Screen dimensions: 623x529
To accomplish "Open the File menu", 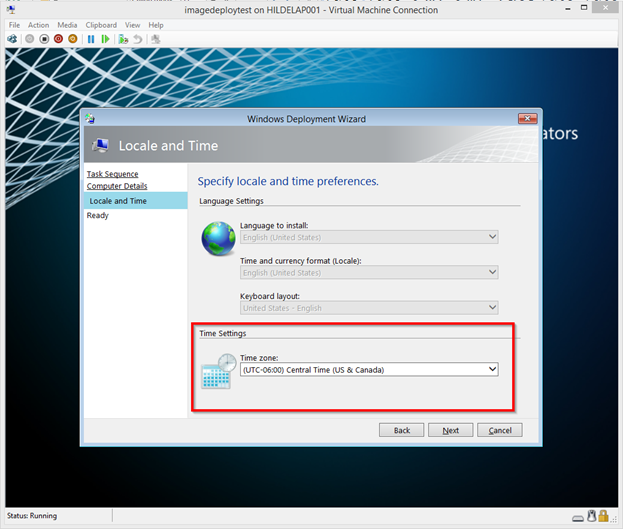I will pos(14,25).
